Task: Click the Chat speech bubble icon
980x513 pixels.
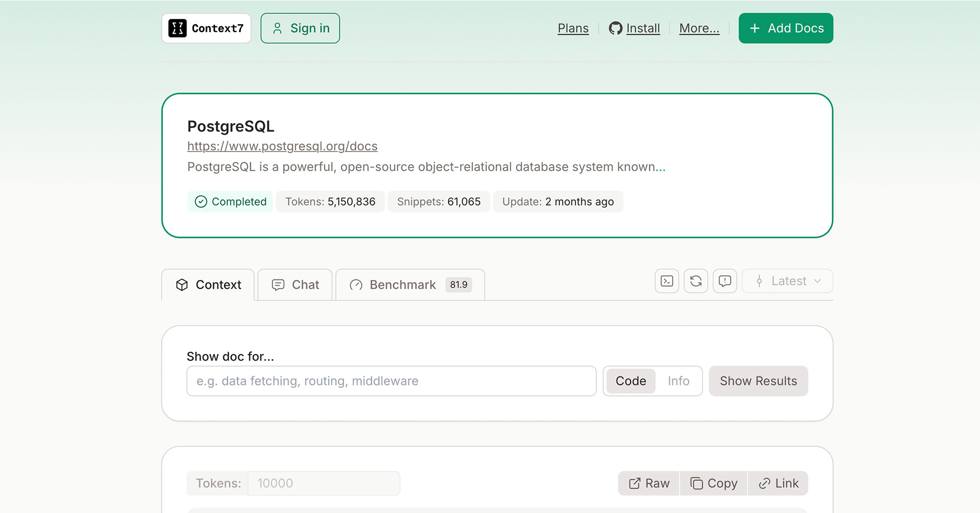Action: [x=278, y=285]
